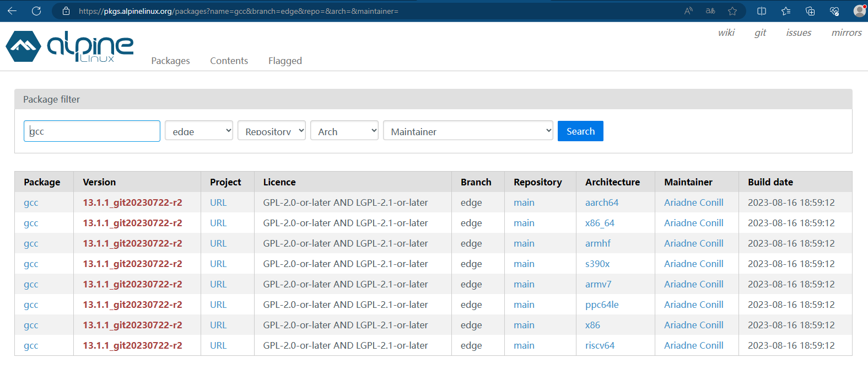Open the Repository filter dropdown

click(272, 131)
